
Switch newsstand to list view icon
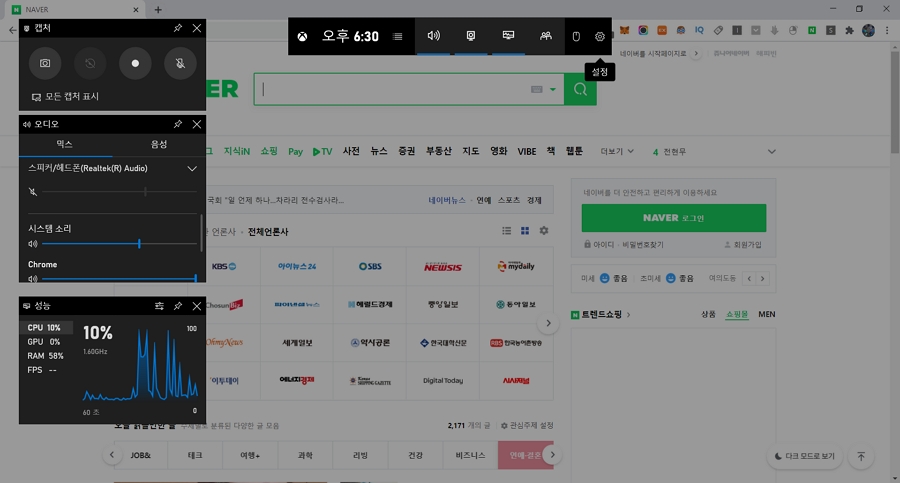pos(506,231)
